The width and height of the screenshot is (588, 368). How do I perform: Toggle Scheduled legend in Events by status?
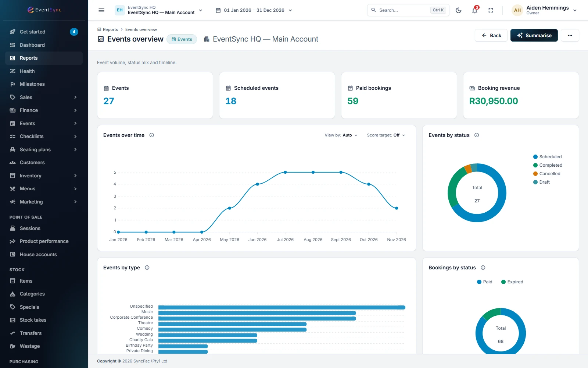[x=547, y=157]
